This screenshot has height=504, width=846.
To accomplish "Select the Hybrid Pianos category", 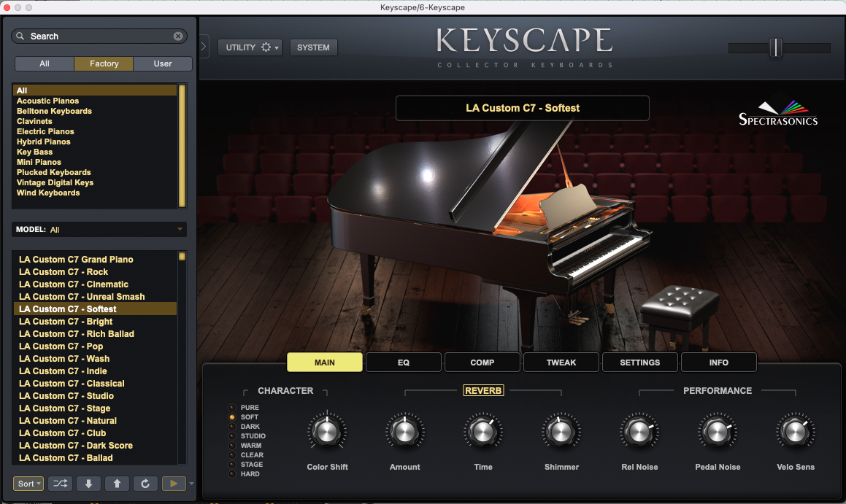I will [43, 141].
